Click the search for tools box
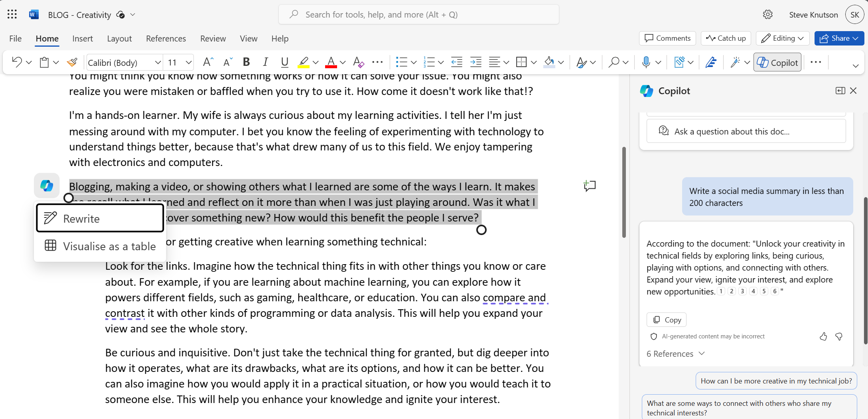The width and height of the screenshot is (868, 419). (419, 15)
